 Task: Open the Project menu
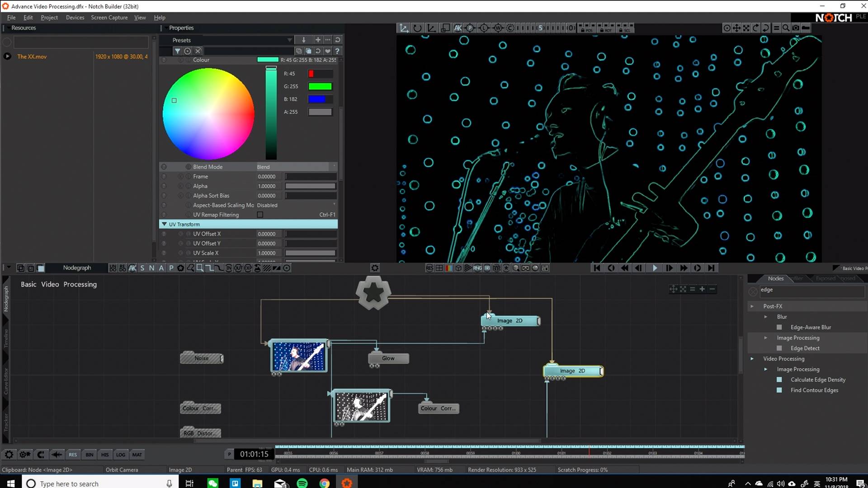[49, 17]
